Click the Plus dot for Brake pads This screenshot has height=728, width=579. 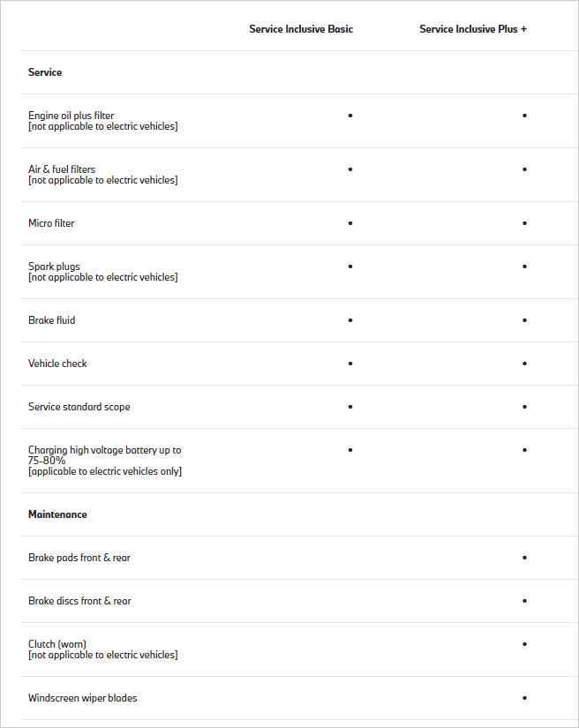pos(524,558)
